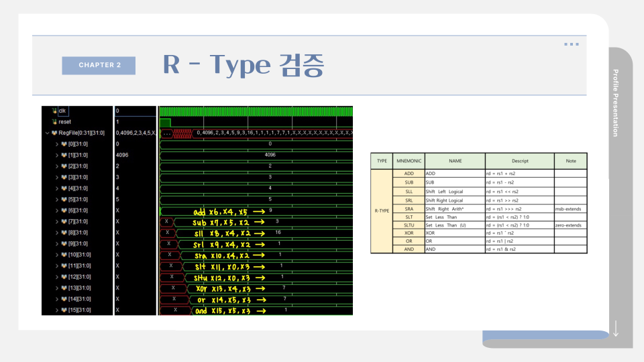
Task: Click the bus icon beside [8][31:0]
Action: [64, 233]
